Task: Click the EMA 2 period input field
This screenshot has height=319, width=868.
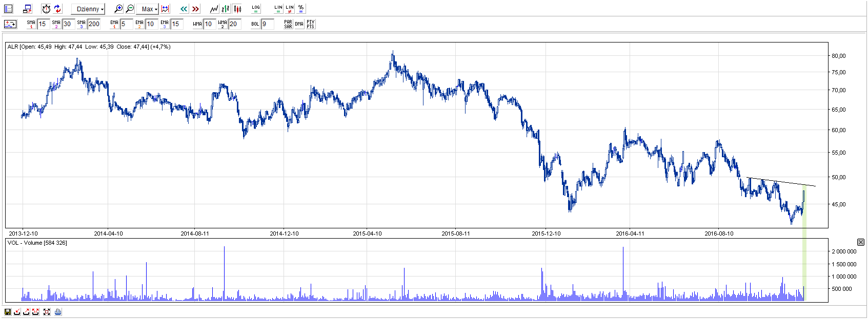Action: click(x=151, y=24)
